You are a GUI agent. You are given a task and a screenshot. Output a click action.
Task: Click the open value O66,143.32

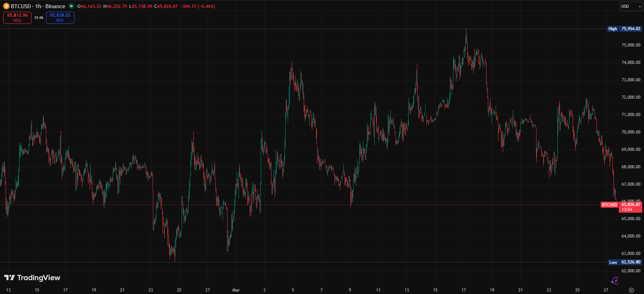89,6
